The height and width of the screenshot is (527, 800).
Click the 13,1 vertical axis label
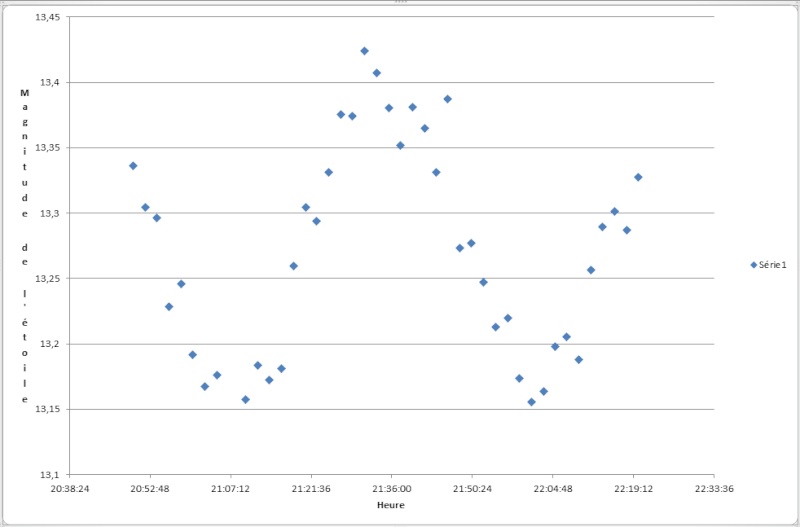pos(50,474)
